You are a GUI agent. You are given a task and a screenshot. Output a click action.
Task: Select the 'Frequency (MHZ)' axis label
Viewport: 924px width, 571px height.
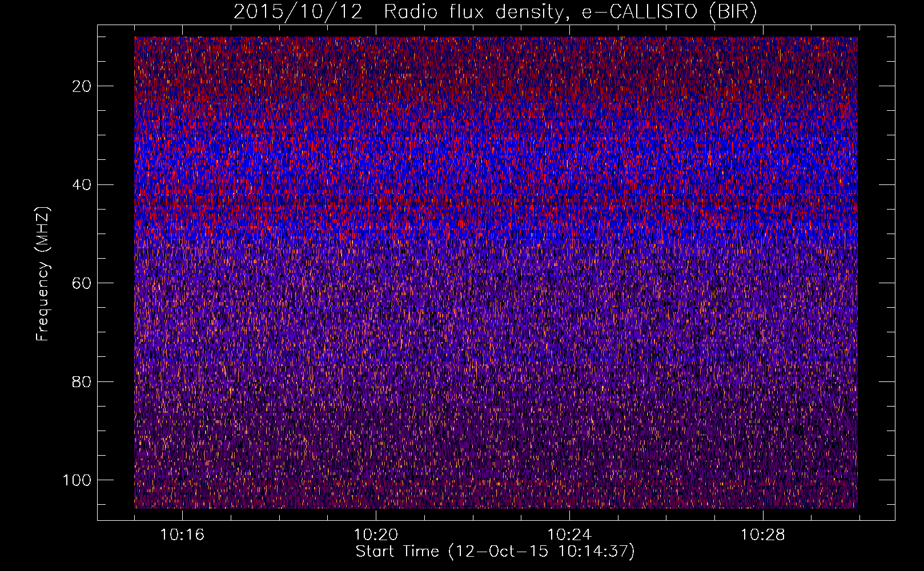43,274
